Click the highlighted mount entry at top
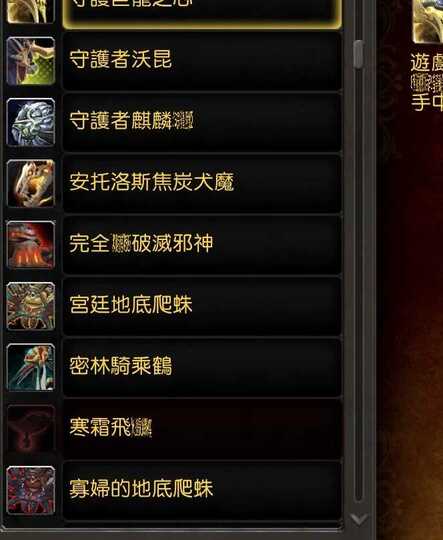This screenshot has height=540, width=443. pyautogui.click(x=202, y=13)
